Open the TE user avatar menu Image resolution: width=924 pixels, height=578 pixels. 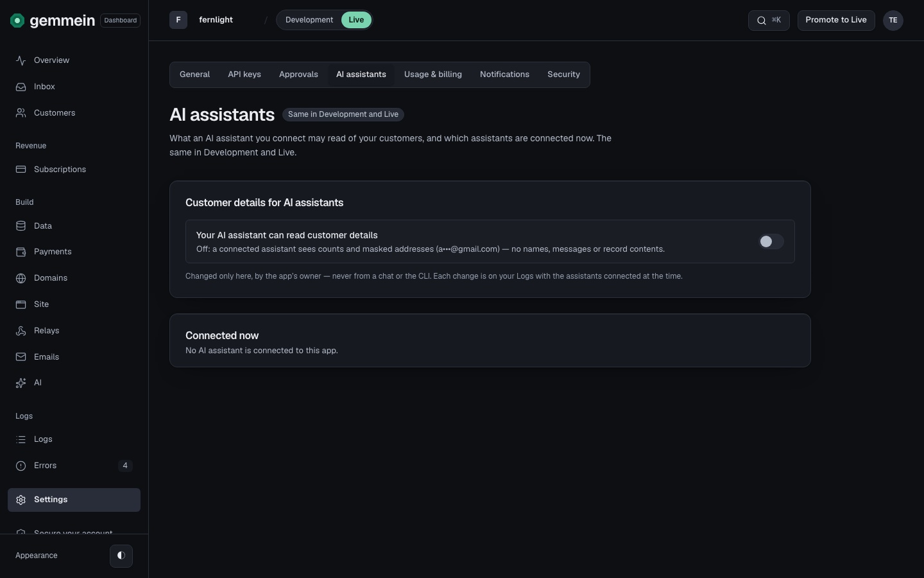(x=893, y=21)
